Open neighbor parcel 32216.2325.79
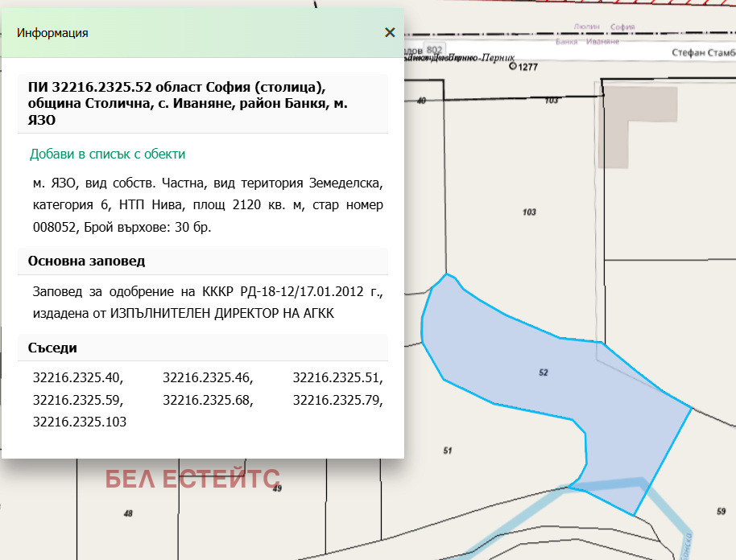This screenshot has height=560, width=736. (x=337, y=399)
